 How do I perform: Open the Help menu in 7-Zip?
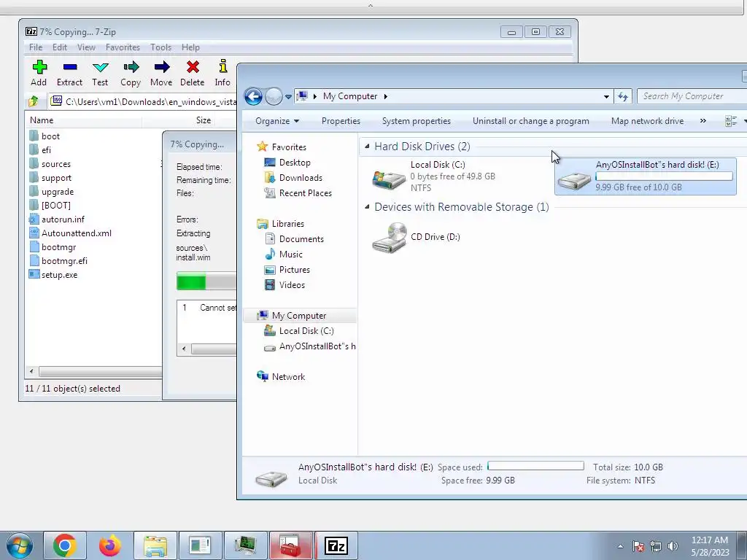click(x=190, y=47)
